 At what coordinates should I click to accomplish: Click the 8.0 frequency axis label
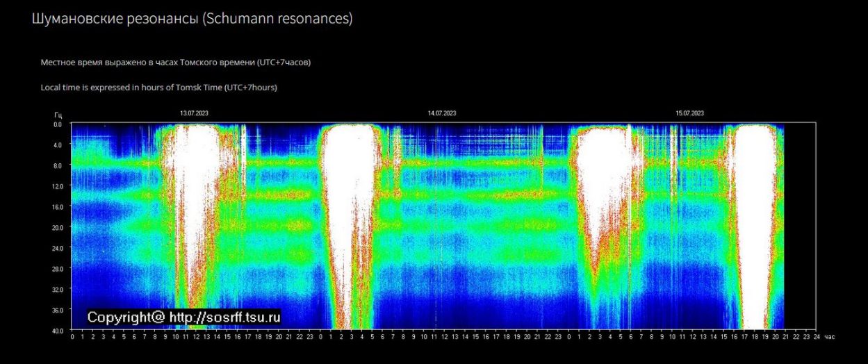click(58, 165)
